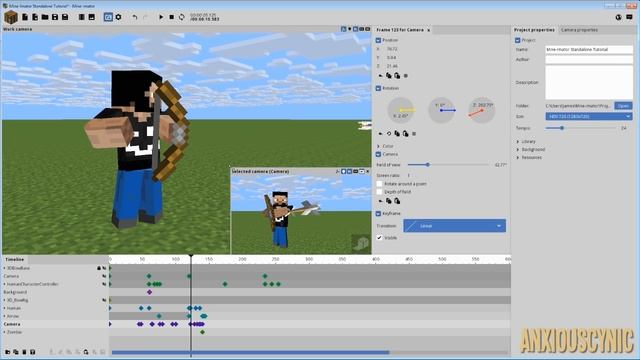Click the globe icon at the top right
Viewport: 640px width, 360px height.
pos(619,17)
